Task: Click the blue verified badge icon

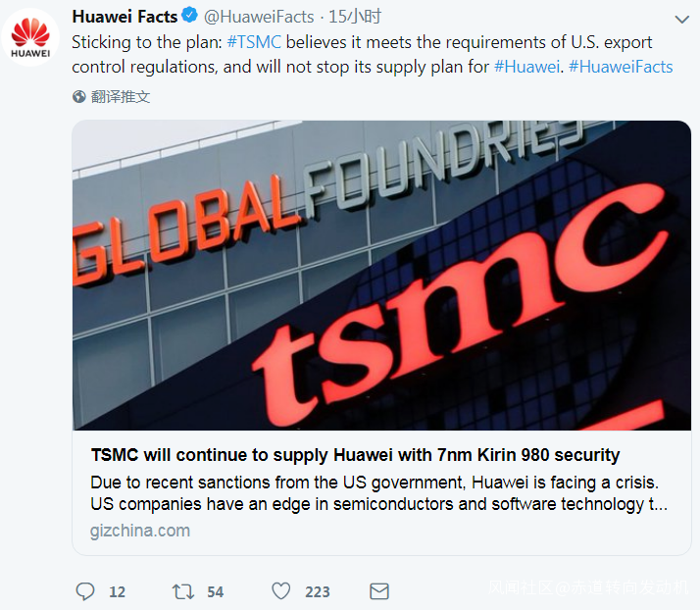Action: click(190, 17)
